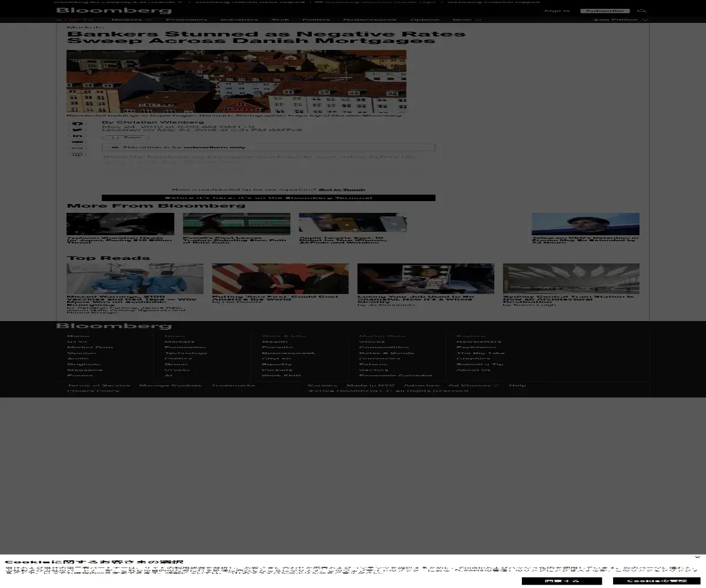Open the gift share icon in the sidebar
The image size is (706, 588).
(x=77, y=154)
